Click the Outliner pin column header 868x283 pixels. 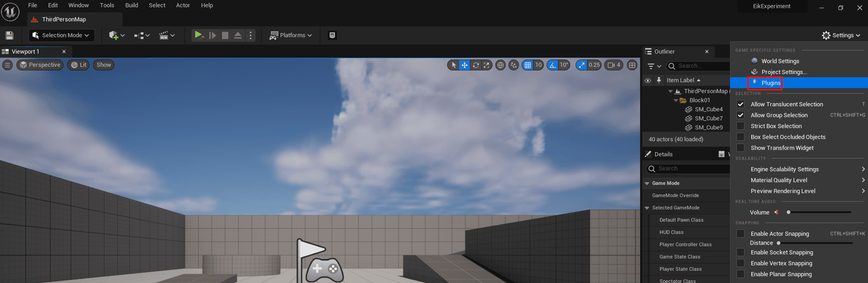659,80
